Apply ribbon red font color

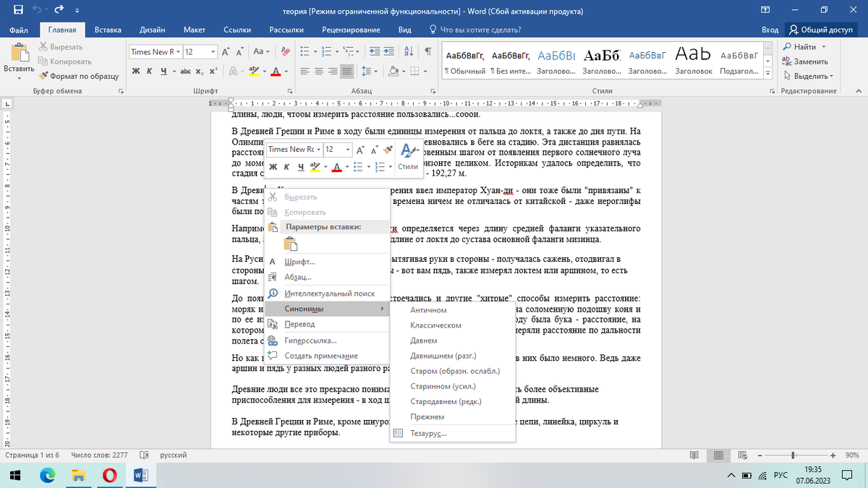pos(275,71)
